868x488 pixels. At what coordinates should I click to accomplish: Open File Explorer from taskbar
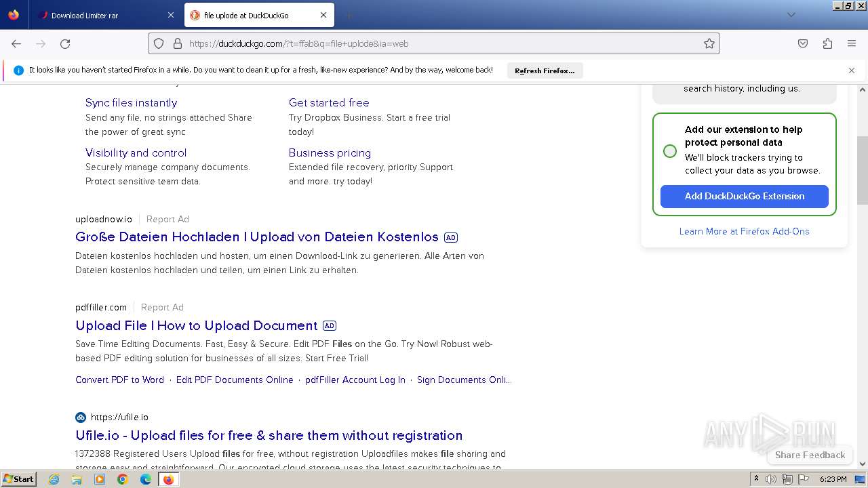pyautogui.click(x=77, y=479)
